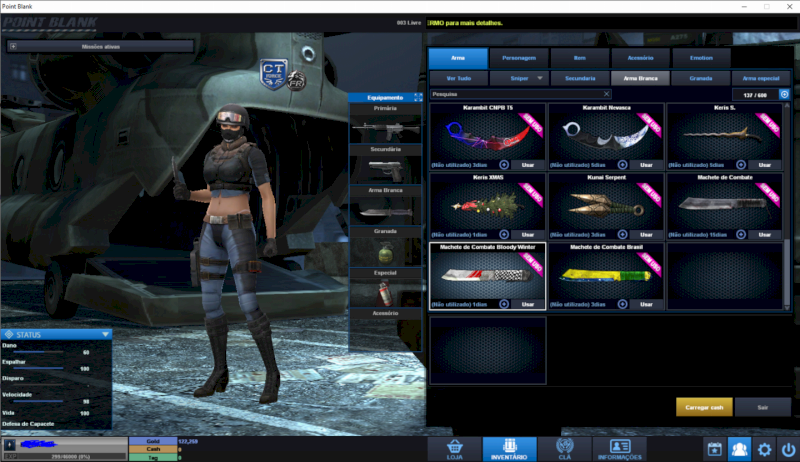Select the Keris XMAS weapon thumbnail

click(x=488, y=205)
